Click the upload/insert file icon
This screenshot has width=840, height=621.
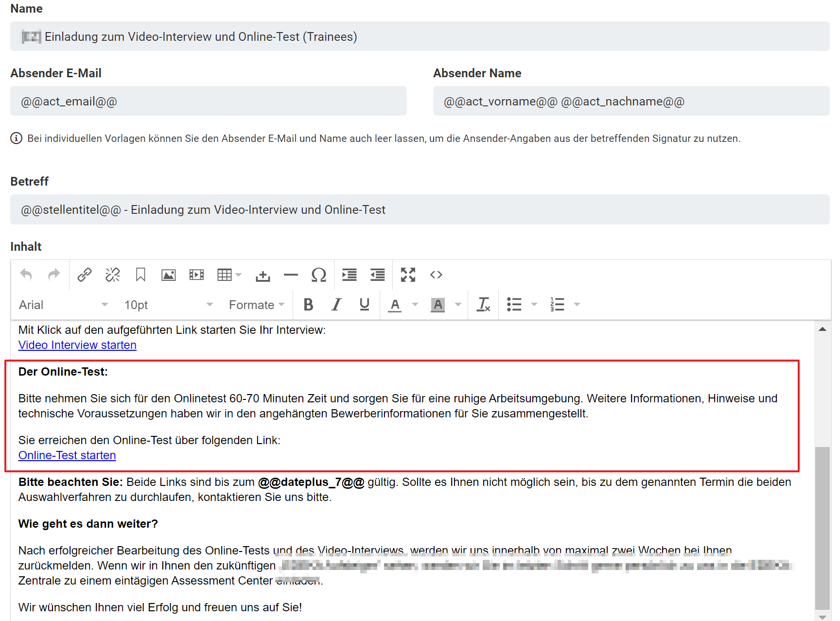pos(263,275)
